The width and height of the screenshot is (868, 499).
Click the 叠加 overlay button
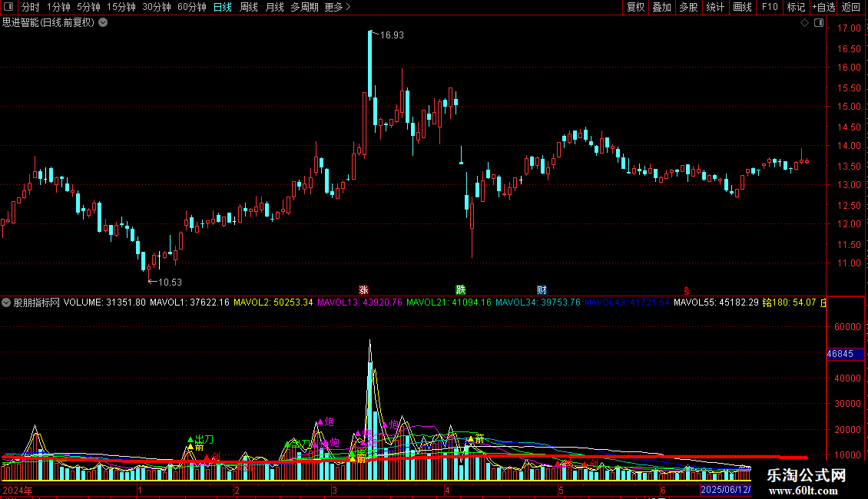[662, 7]
